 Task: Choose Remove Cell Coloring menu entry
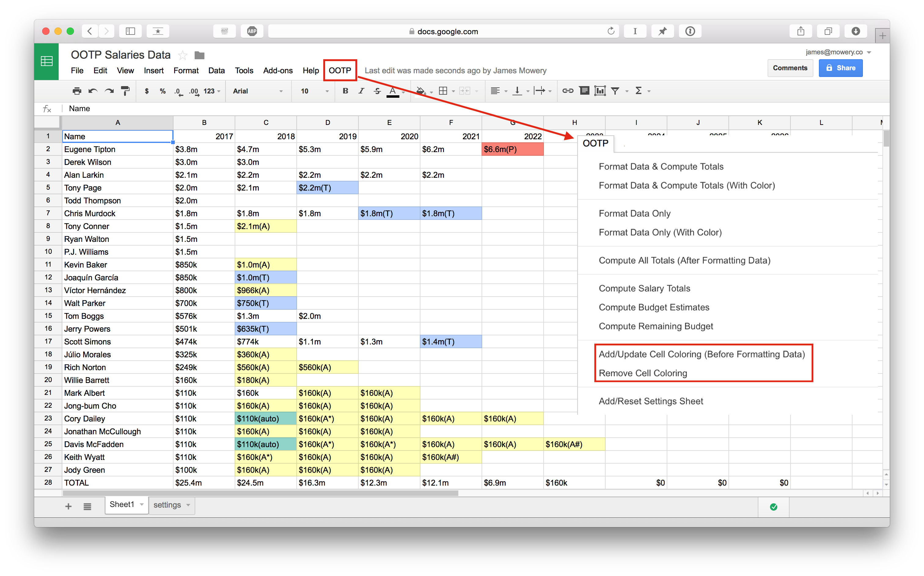coord(643,373)
